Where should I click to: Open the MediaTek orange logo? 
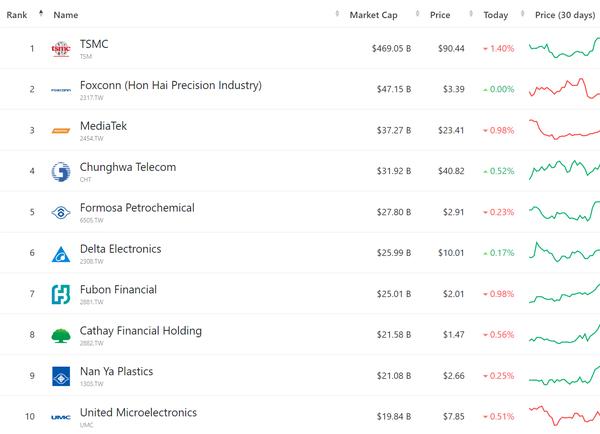[61, 131]
